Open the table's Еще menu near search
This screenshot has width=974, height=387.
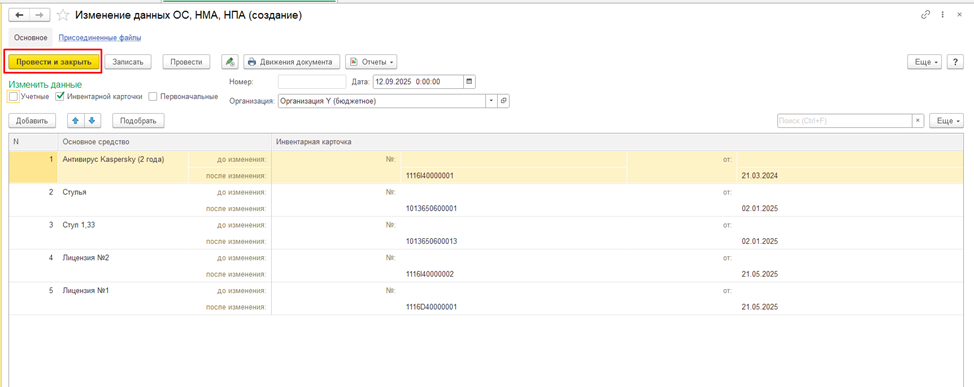(x=946, y=121)
